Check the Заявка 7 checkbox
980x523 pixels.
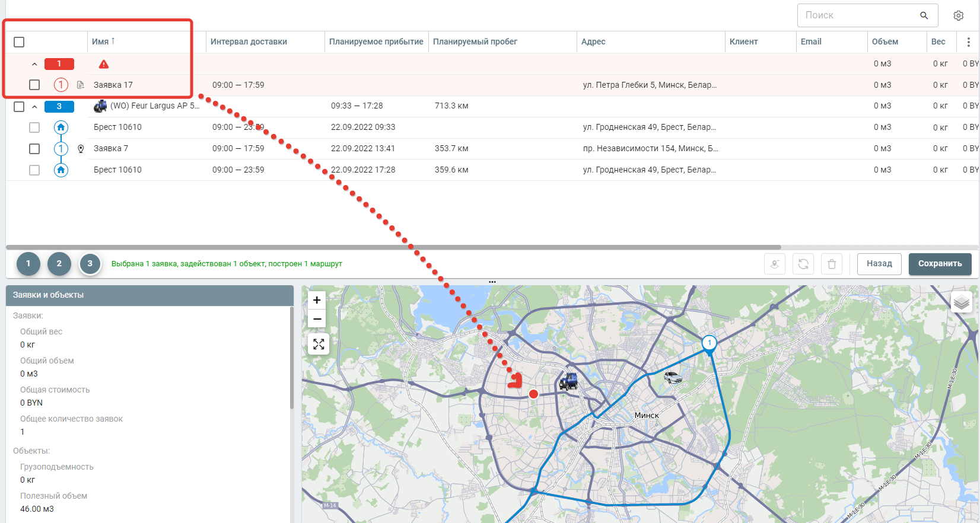click(34, 149)
